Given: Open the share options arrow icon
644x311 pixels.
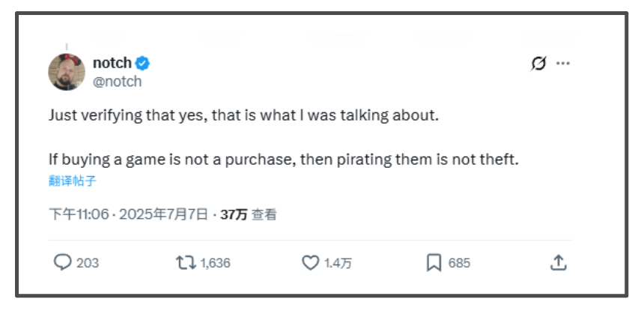Looking at the screenshot, I should 558,263.
